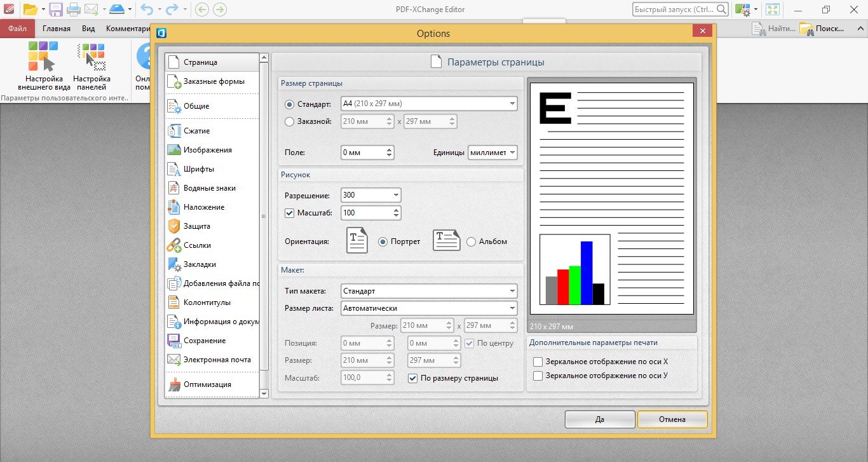Open the Watermarks (Водяные знаки) settings icon
This screenshot has height=462, width=868.
(174, 188)
